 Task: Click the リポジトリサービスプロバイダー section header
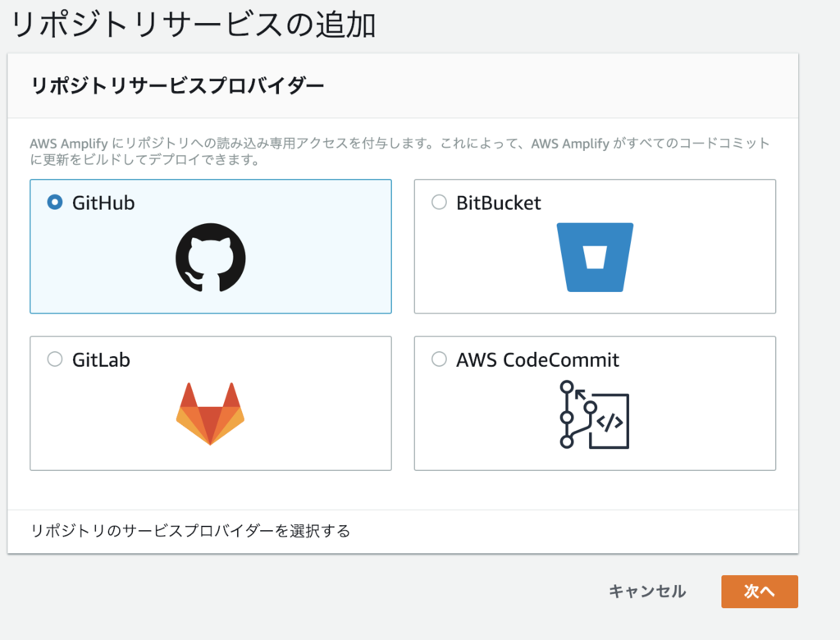[177, 86]
